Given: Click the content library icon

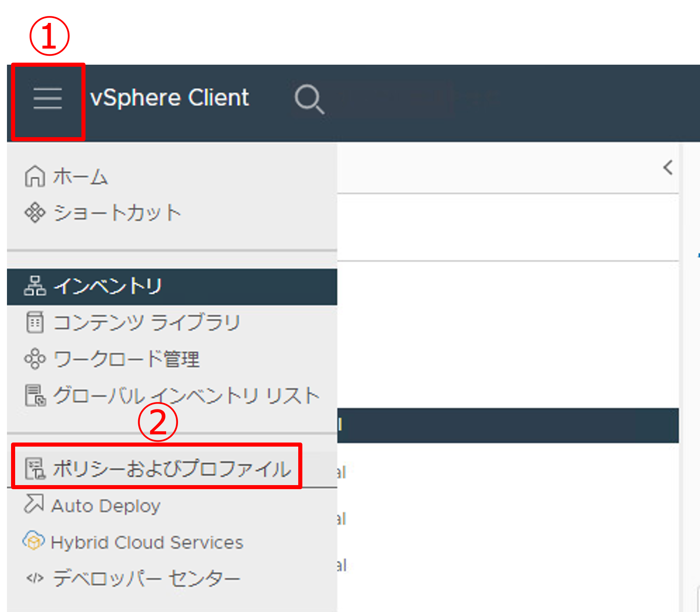Looking at the screenshot, I should (x=35, y=322).
